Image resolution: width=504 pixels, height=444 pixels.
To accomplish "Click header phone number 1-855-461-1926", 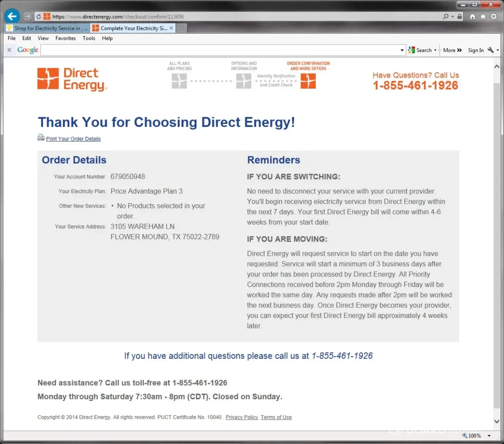I will (415, 86).
